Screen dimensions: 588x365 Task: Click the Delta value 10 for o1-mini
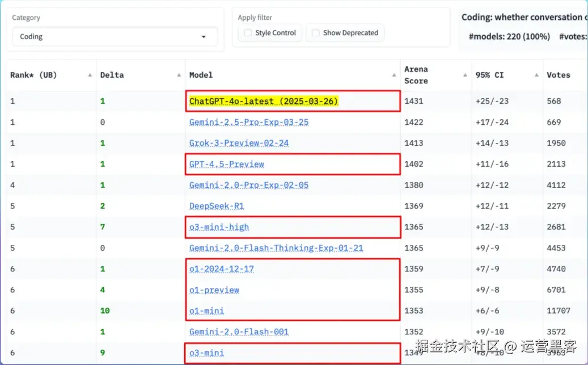tap(105, 311)
